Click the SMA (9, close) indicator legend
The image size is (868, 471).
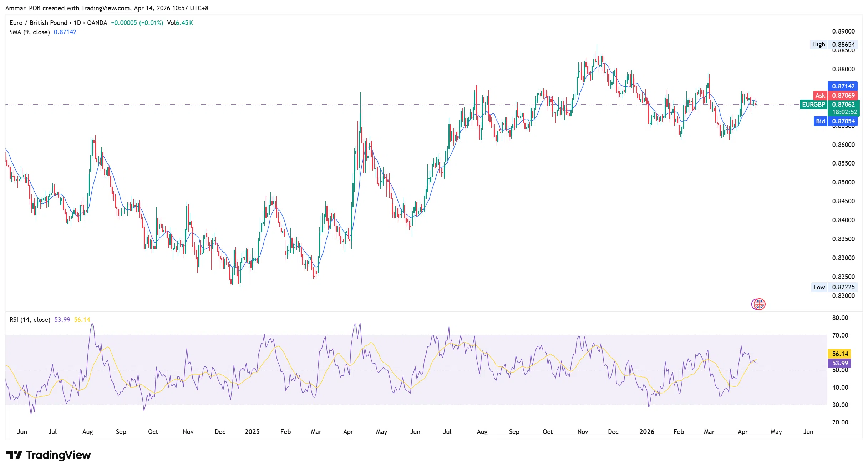(x=30, y=32)
